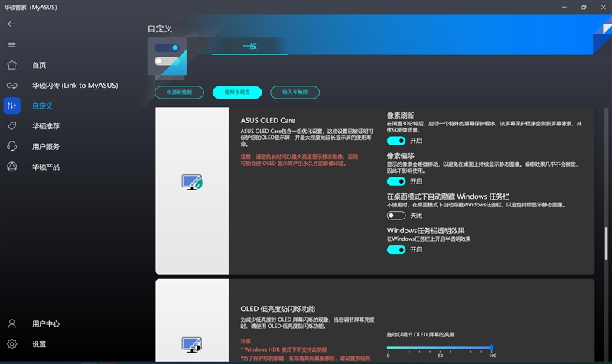Click the 像素刷新 heading text

(400, 115)
